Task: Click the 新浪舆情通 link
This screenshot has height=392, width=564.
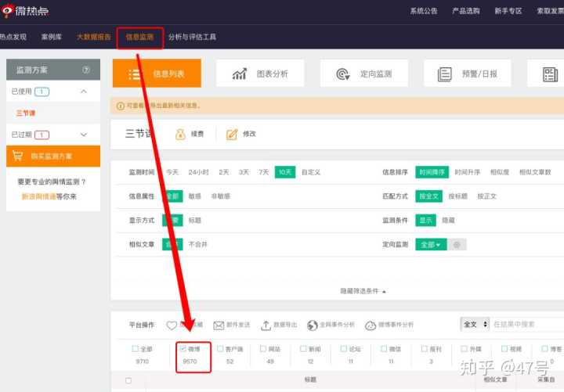Action: click(38, 196)
